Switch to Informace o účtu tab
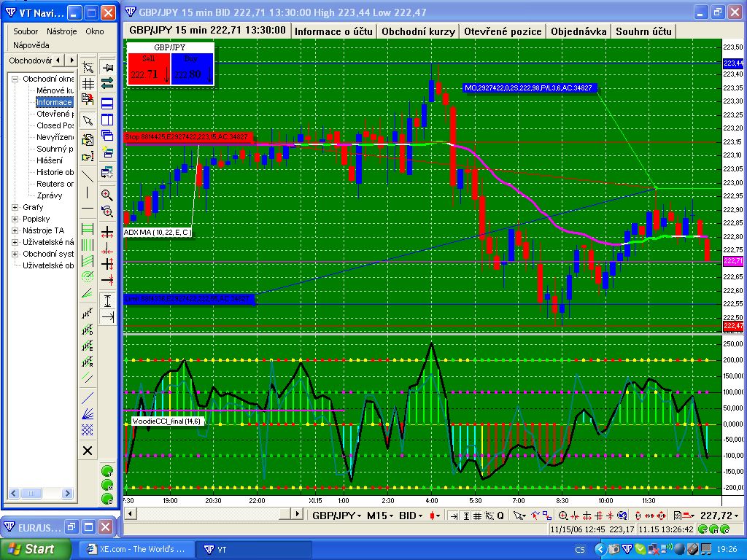Viewport: 747px width, 560px height. point(333,31)
